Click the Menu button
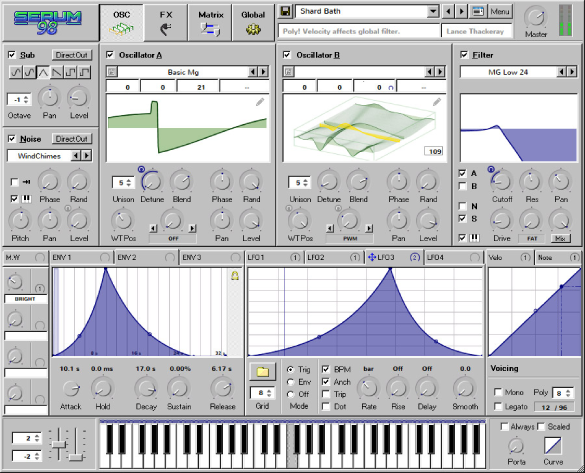The height and width of the screenshot is (473, 585). [x=500, y=12]
